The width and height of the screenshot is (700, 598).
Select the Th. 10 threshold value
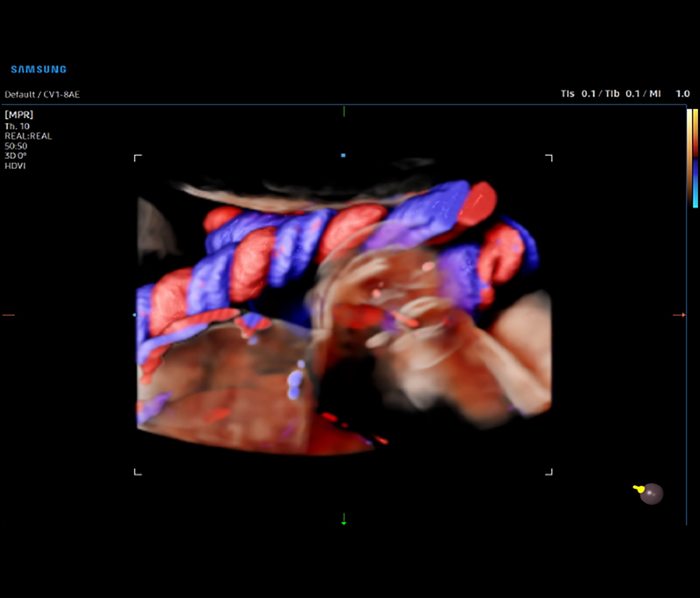pyautogui.click(x=17, y=126)
